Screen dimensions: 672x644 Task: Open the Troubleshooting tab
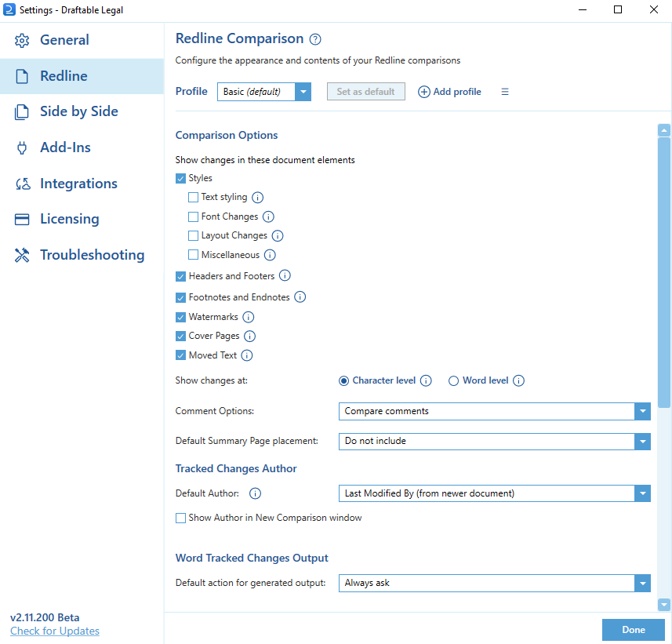pyautogui.click(x=82, y=255)
